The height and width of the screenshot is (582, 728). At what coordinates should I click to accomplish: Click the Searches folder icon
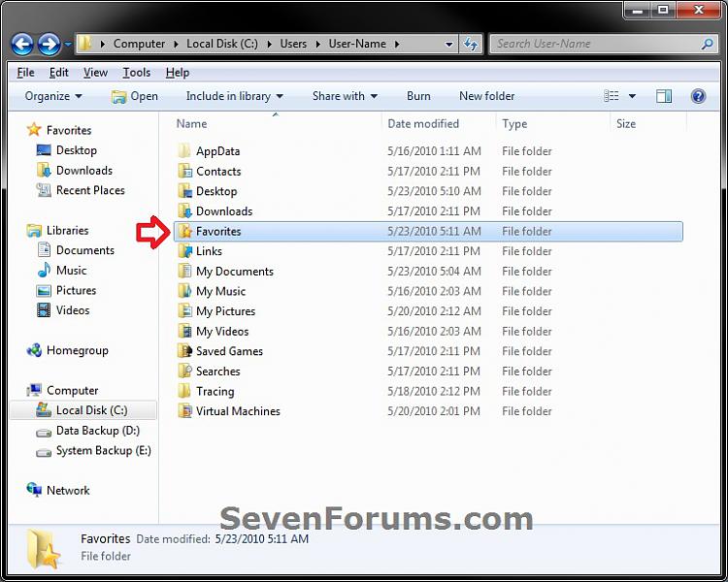click(184, 371)
